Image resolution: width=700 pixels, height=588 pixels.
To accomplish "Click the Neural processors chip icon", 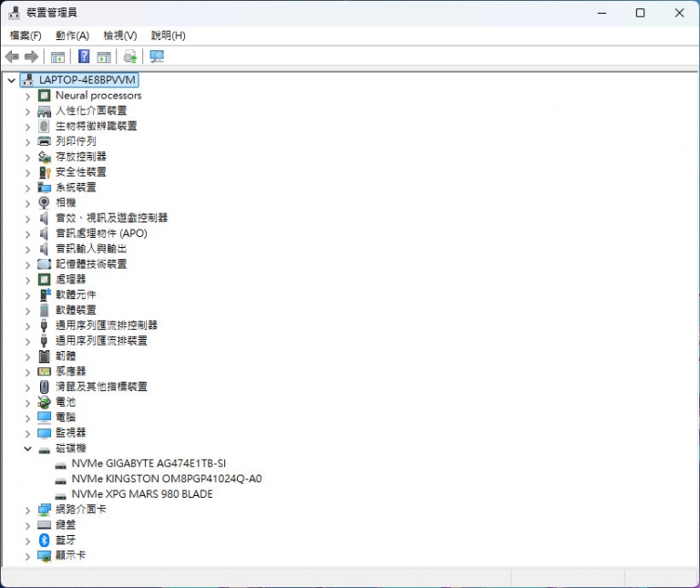I will (44, 96).
